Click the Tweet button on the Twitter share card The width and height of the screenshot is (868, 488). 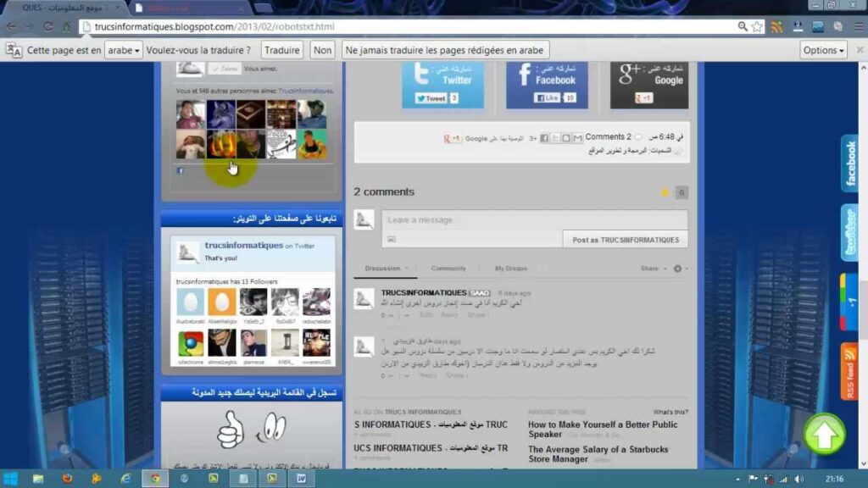pos(431,98)
